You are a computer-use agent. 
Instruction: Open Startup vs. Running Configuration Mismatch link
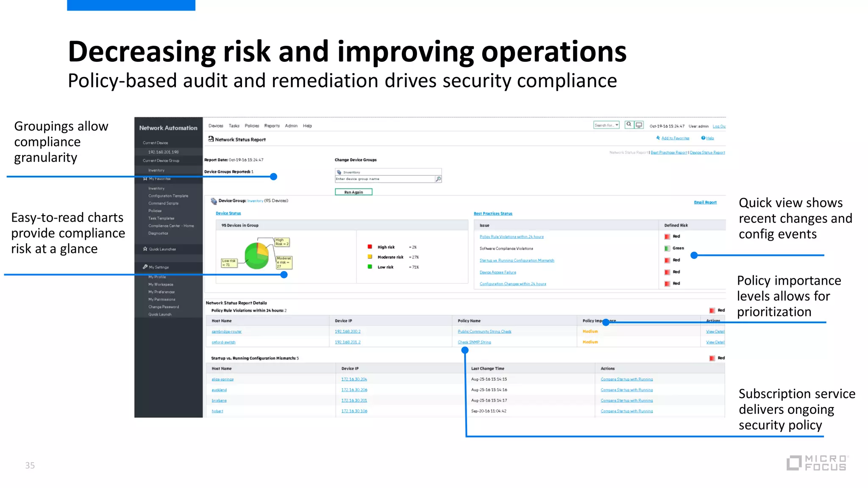[x=517, y=261]
